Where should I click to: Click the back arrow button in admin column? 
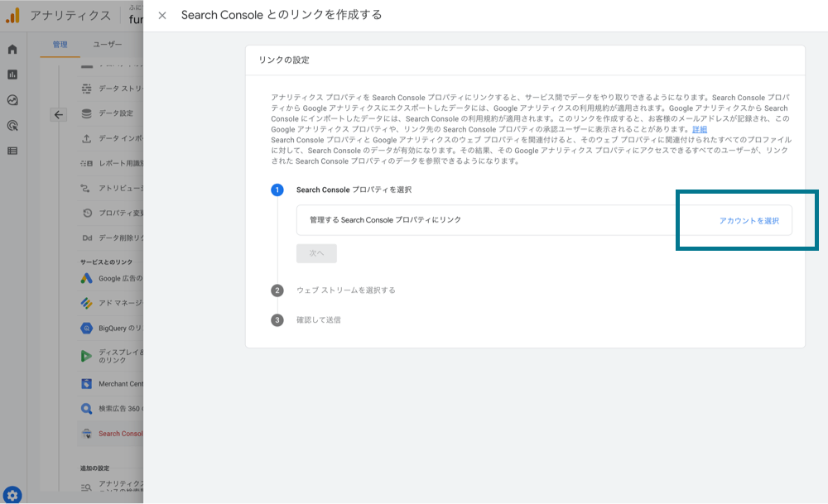59,114
